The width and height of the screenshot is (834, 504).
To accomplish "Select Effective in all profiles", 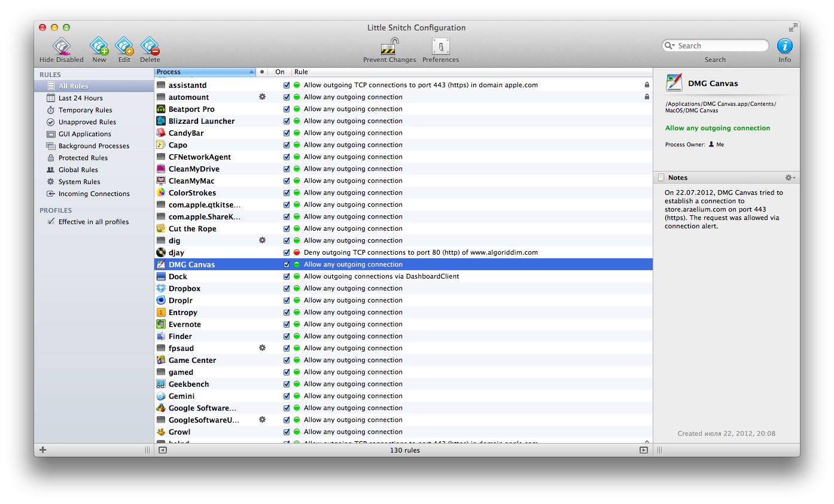I will click(x=93, y=222).
